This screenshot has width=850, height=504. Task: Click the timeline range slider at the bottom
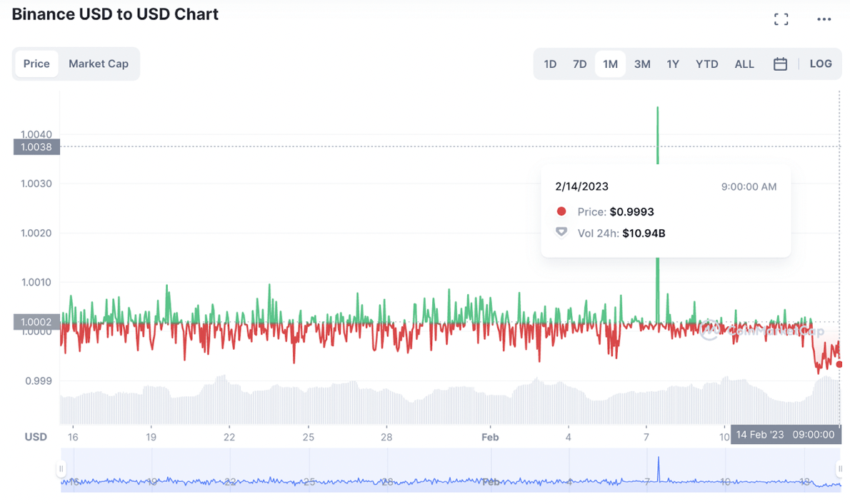coord(450,471)
